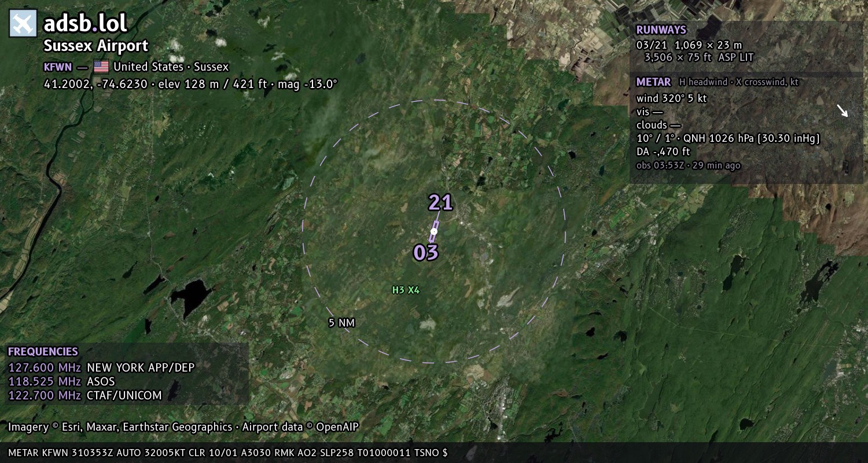Select the 118.525 MHz ASOS row

point(61,381)
